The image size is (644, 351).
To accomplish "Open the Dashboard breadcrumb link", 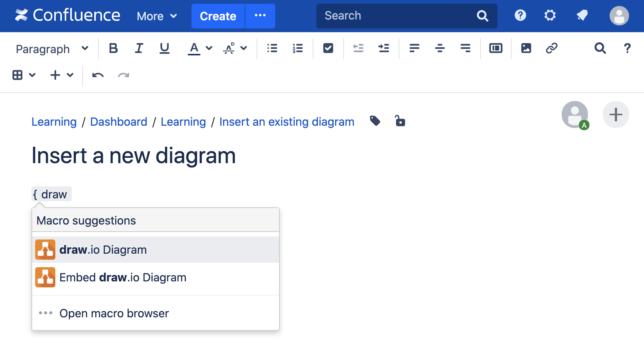I will (x=119, y=122).
